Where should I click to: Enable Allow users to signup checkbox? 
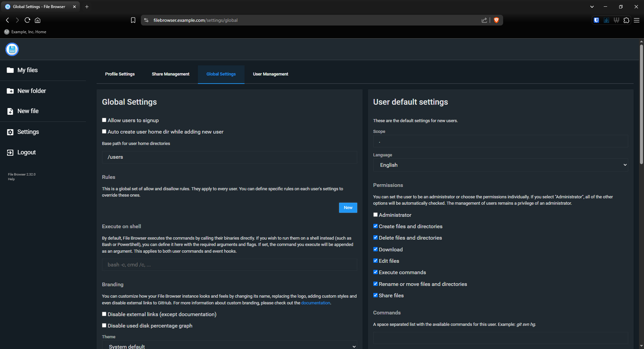pyautogui.click(x=104, y=120)
